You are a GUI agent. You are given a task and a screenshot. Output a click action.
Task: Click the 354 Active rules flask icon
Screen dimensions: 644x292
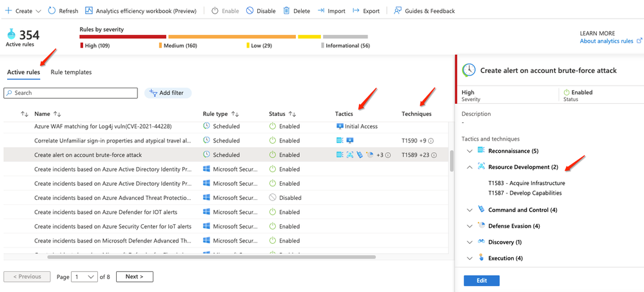click(x=12, y=34)
